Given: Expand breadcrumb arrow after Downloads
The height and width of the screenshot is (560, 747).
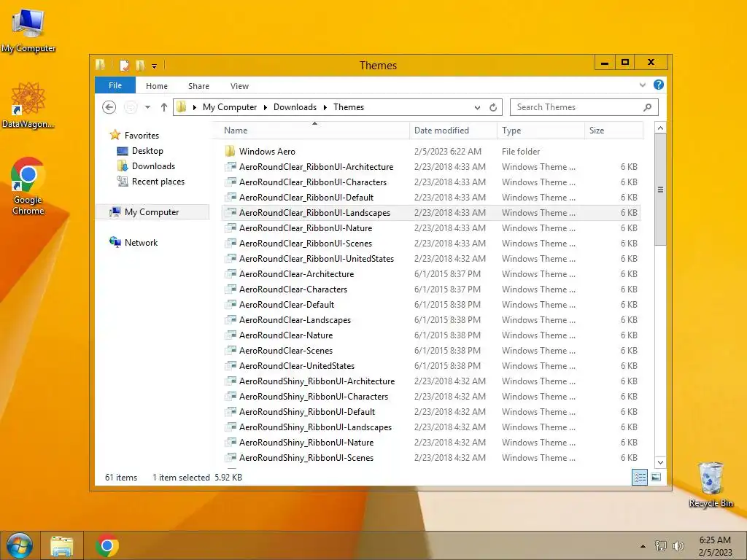Looking at the screenshot, I should pos(325,108).
